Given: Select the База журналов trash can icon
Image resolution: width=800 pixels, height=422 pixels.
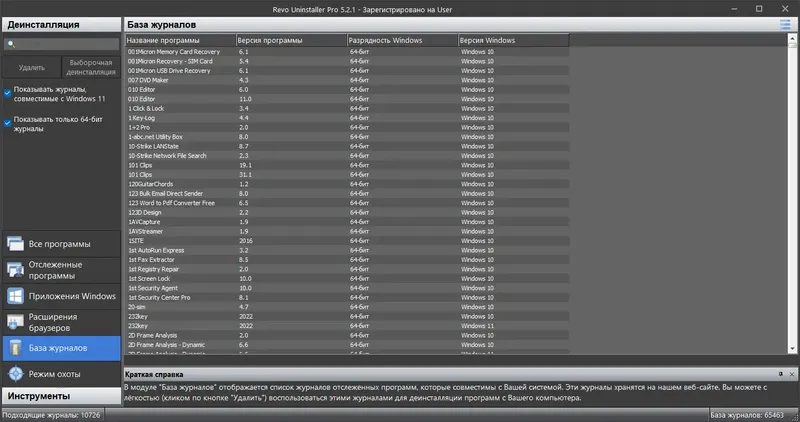Looking at the screenshot, I should coord(15,348).
